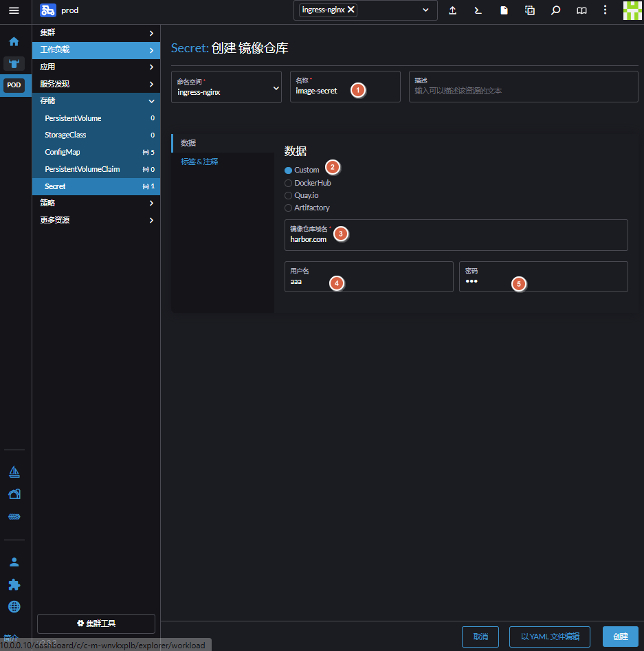Open PersistentVolumeClaim in the sidebar
644x651 pixels.
96,169
